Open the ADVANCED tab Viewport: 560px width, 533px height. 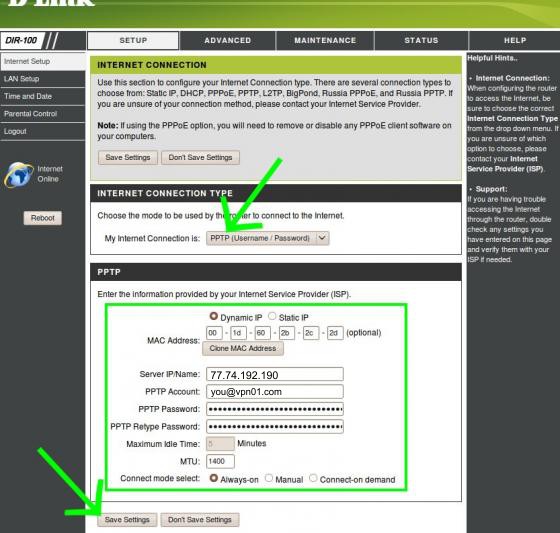click(x=228, y=40)
